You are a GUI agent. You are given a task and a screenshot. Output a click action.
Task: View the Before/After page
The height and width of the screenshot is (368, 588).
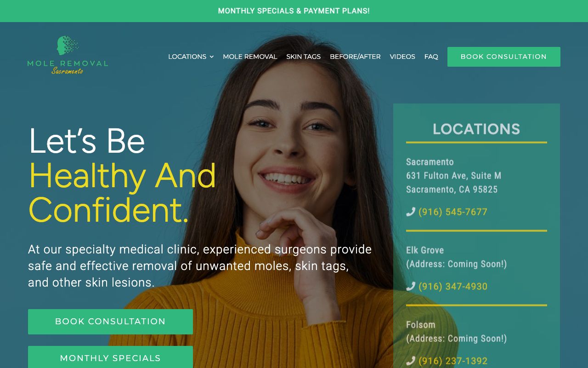click(x=355, y=57)
